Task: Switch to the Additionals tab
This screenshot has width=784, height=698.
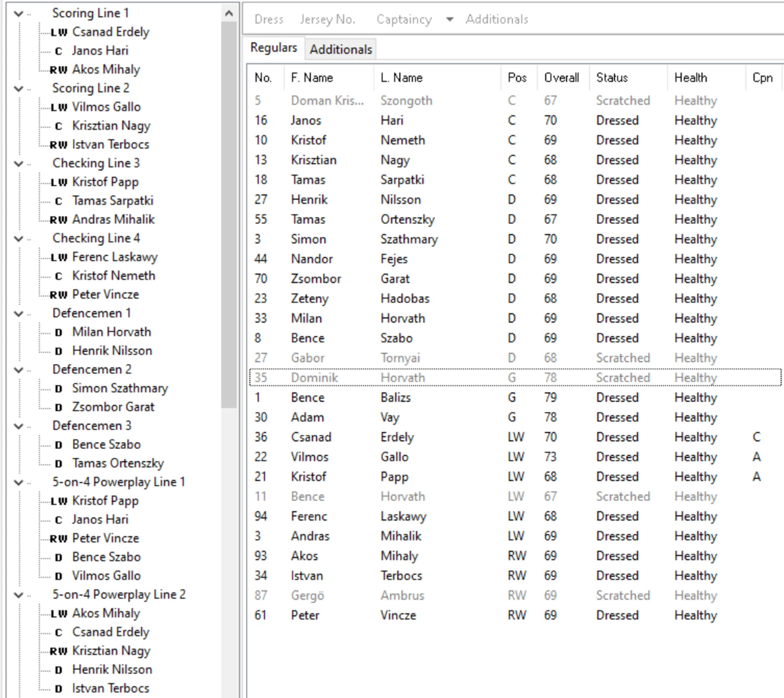Action: click(340, 49)
